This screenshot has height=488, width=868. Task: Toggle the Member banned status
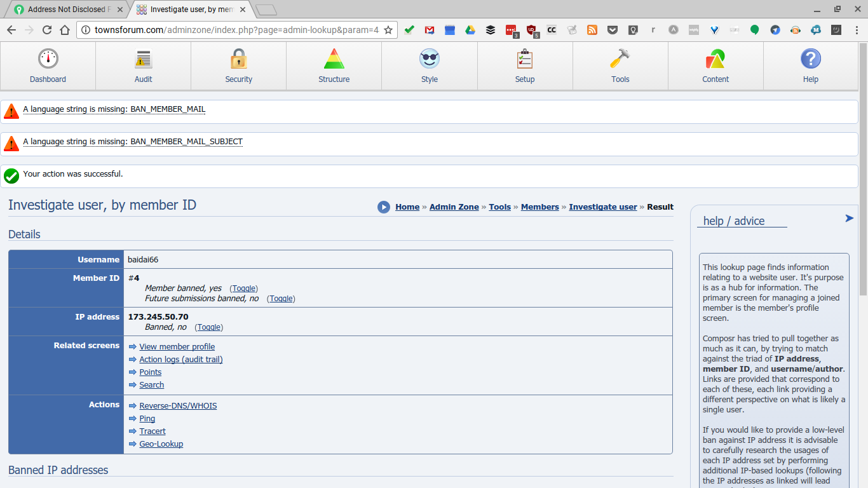pos(243,288)
